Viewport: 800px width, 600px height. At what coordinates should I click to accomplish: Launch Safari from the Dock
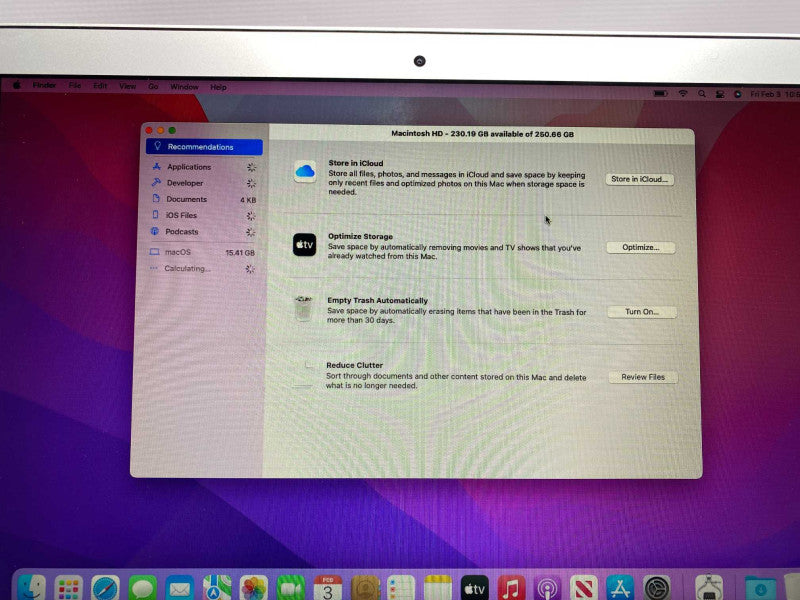106,588
